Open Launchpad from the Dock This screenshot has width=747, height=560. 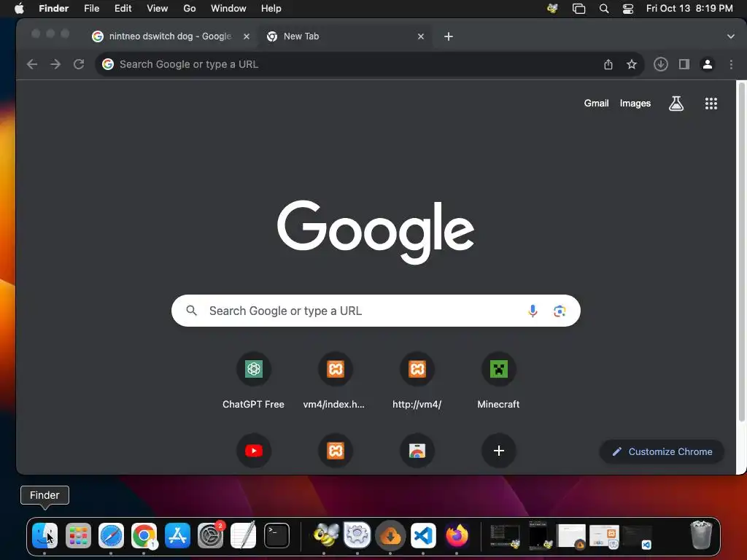click(78, 535)
